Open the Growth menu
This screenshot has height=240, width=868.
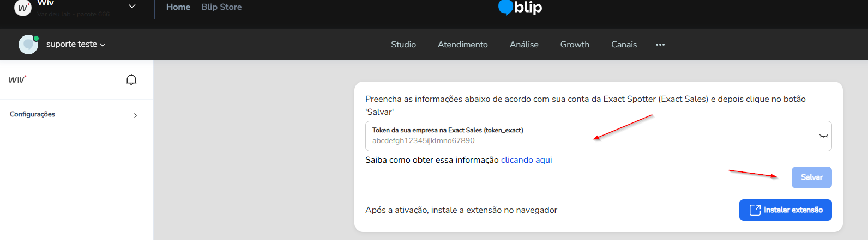(x=575, y=45)
